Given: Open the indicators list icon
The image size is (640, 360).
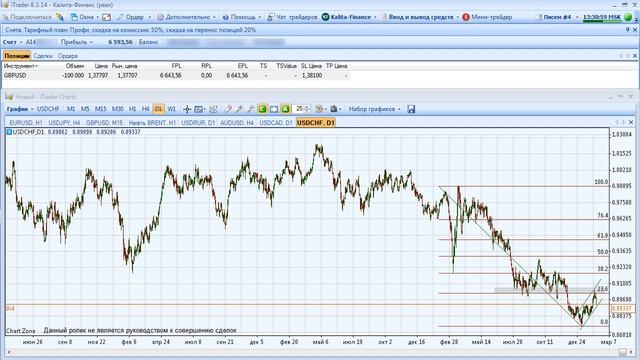Looking at the screenshot, I should [x=213, y=109].
